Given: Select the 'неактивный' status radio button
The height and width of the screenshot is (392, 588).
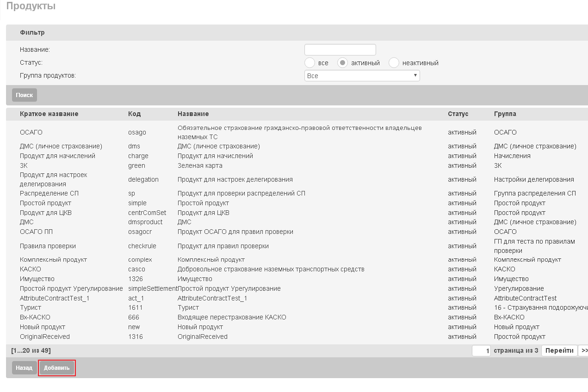Looking at the screenshot, I should point(394,62).
